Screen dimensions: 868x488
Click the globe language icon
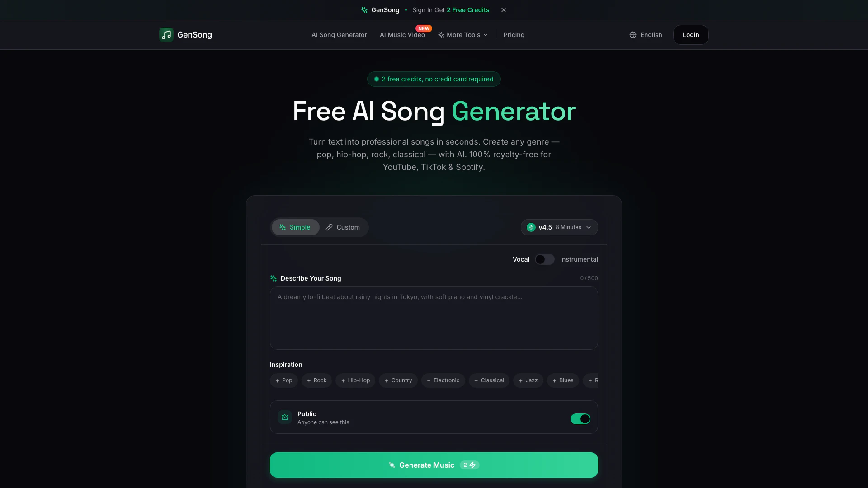(x=633, y=35)
